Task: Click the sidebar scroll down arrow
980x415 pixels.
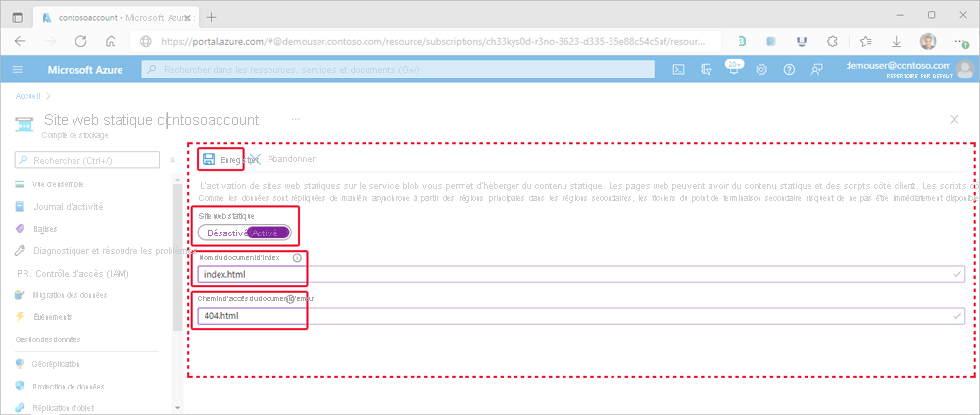Action: coord(177,407)
